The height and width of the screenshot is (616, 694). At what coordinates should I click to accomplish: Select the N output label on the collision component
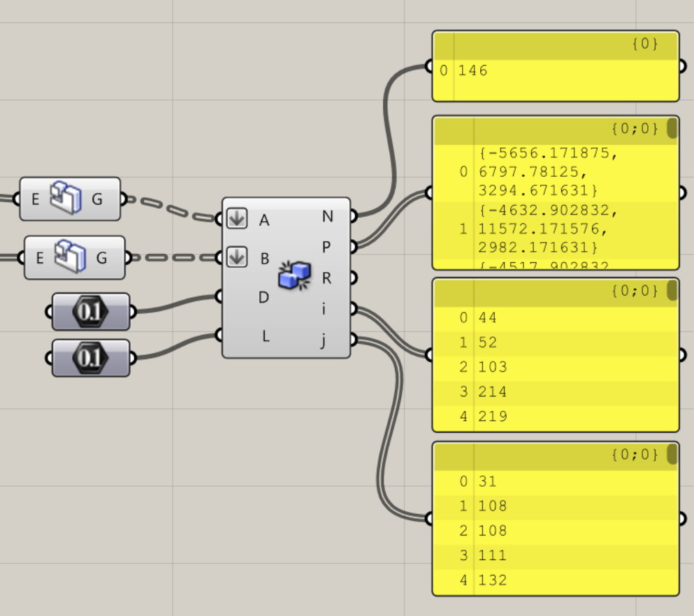pyautogui.click(x=327, y=217)
